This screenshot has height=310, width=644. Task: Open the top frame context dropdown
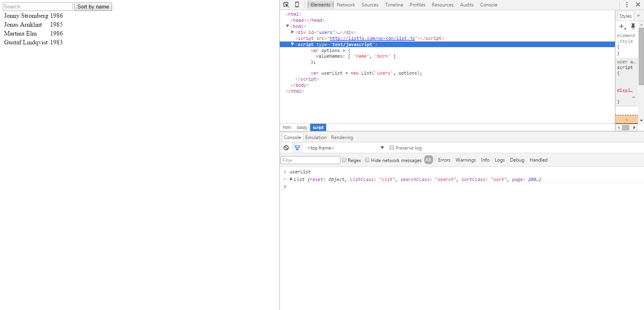345,148
